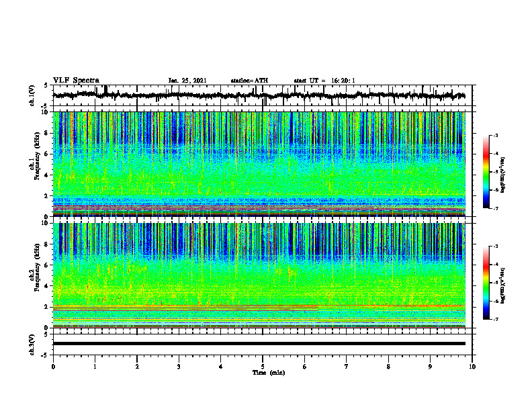532x411 pixels.
Task: Click the ch.1 PSD color scale bar
Action: [486, 171]
